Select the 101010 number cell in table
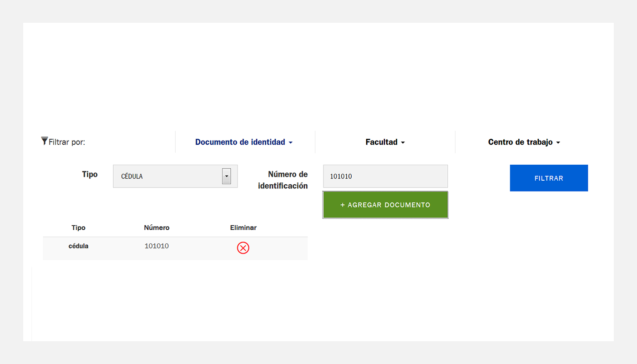Screen dimensions: 637x364 pyautogui.click(x=157, y=246)
